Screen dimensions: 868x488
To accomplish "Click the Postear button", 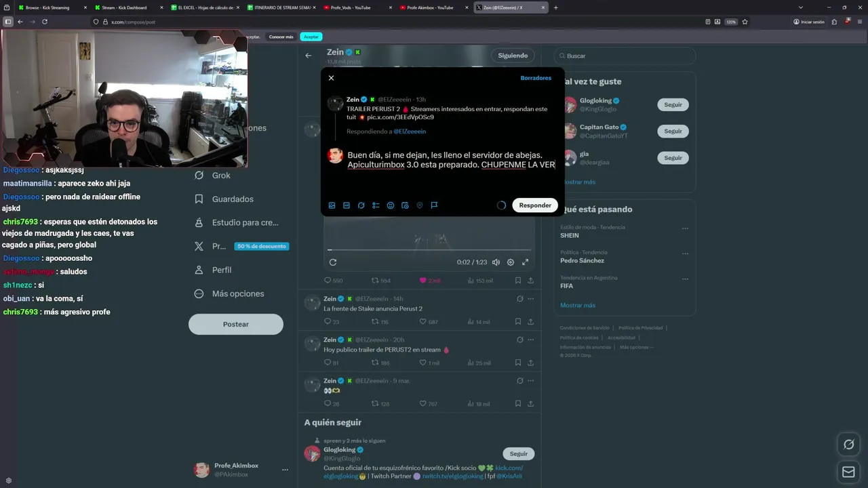I will [236, 324].
